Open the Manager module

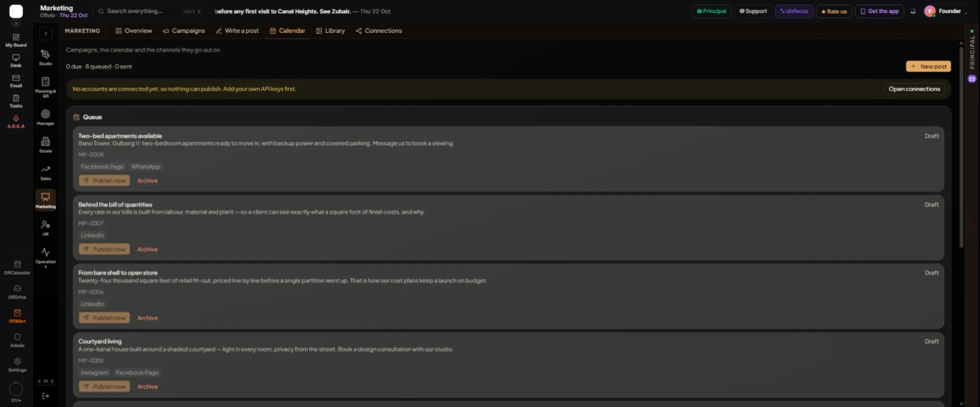click(46, 117)
